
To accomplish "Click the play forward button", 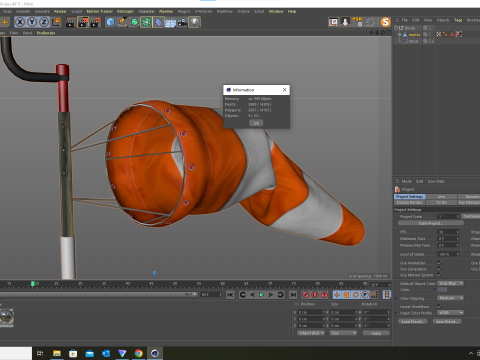I will [261, 295].
